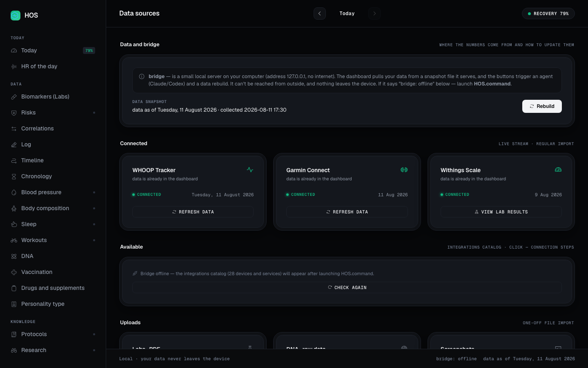Click the CONNECTED status on Withings Scale
Screen dimensions: 588x368
coord(455,195)
